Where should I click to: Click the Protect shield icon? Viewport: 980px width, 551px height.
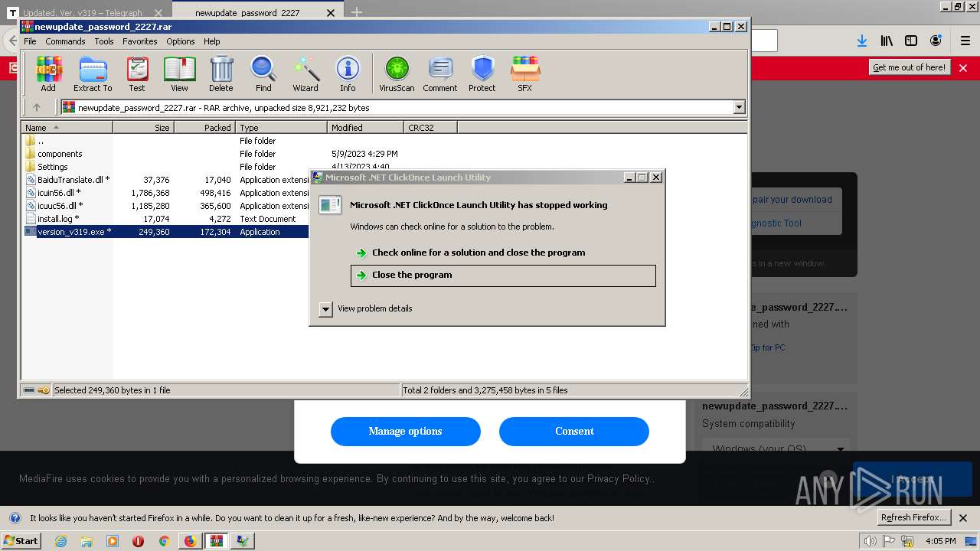click(482, 74)
